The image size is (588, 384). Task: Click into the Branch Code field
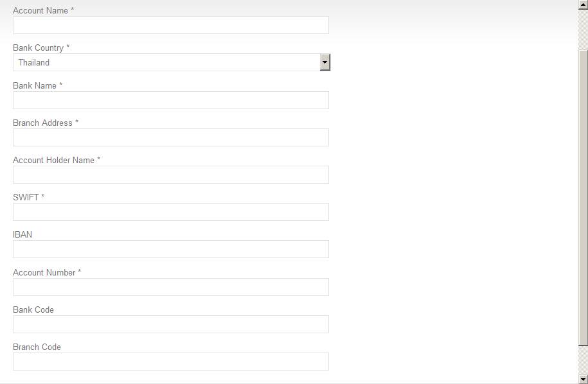click(170, 362)
